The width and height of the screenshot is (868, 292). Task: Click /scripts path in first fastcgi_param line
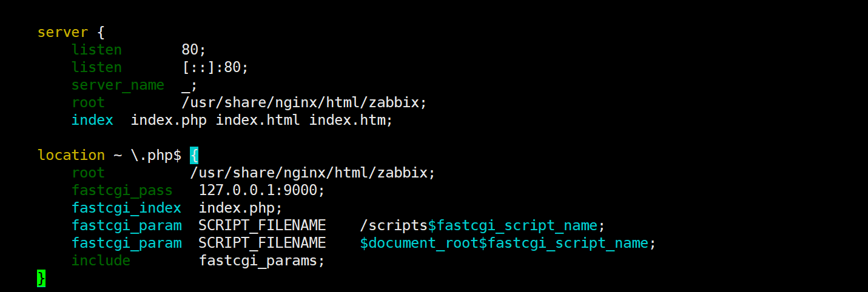394,226
